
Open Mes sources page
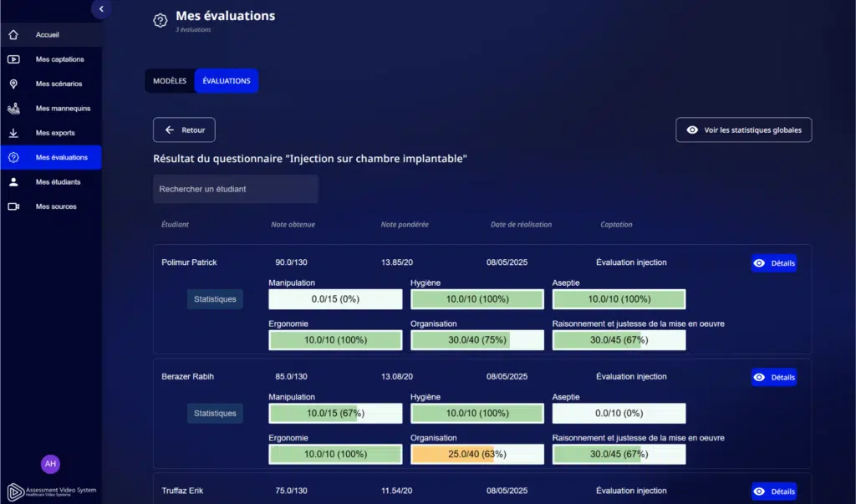(56, 206)
